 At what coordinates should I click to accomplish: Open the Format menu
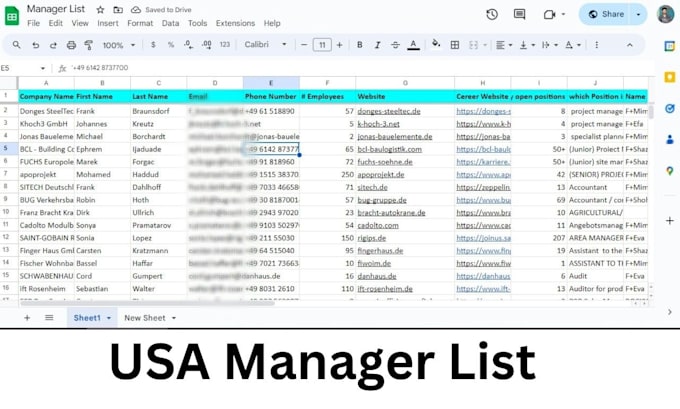click(x=140, y=23)
